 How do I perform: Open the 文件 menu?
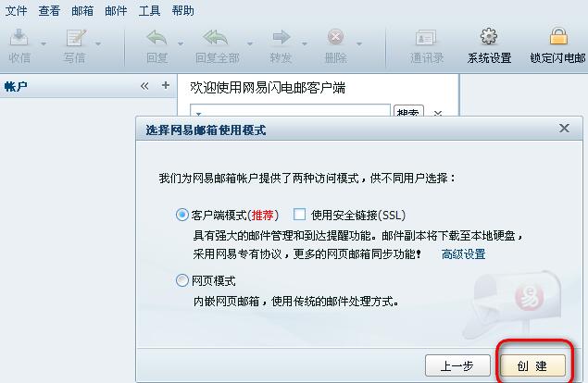pos(16,10)
